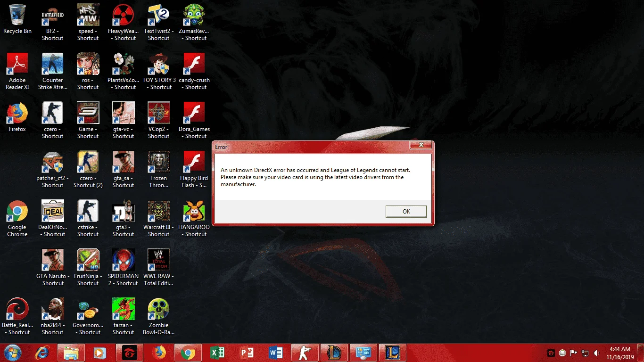Select the cstrike - Shortcut desktop icon
The width and height of the screenshot is (644, 362).
click(x=88, y=219)
